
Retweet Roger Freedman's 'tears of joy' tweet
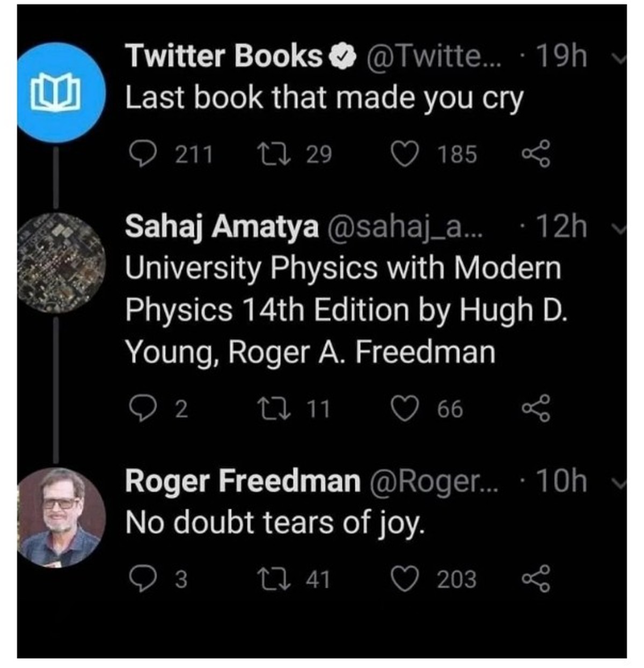click(274, 579)
